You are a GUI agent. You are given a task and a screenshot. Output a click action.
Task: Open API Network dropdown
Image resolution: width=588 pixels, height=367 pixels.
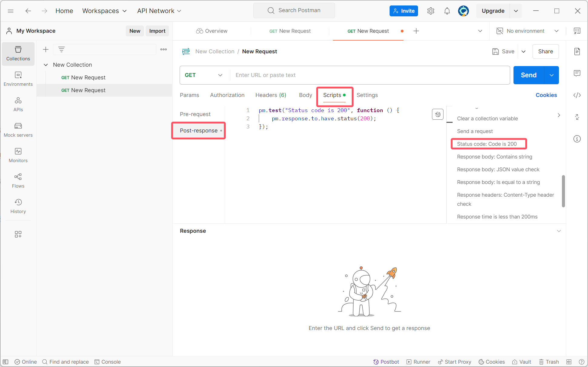pos(159,11)
